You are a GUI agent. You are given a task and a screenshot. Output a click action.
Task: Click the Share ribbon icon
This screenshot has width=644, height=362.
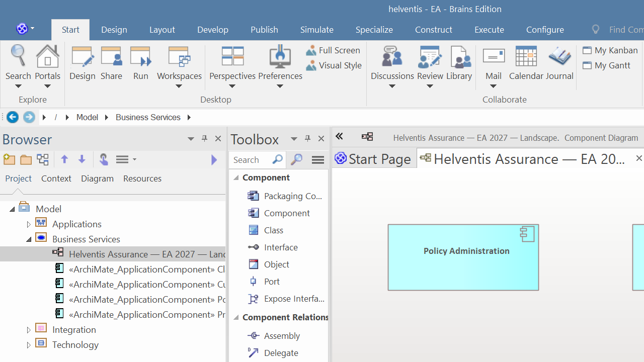pyautogui.click(x=111, y=63)
